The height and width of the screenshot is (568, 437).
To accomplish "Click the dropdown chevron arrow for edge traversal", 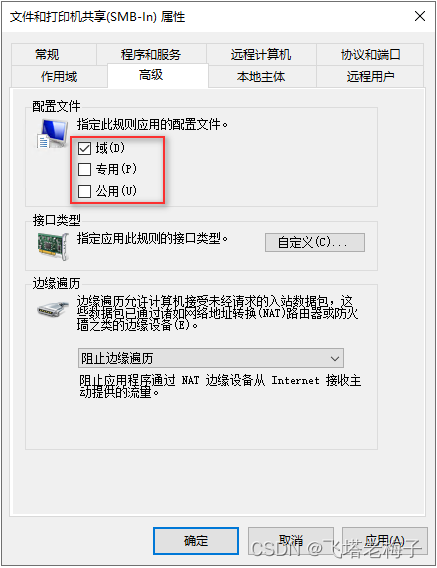I will (x=335, y=359).
